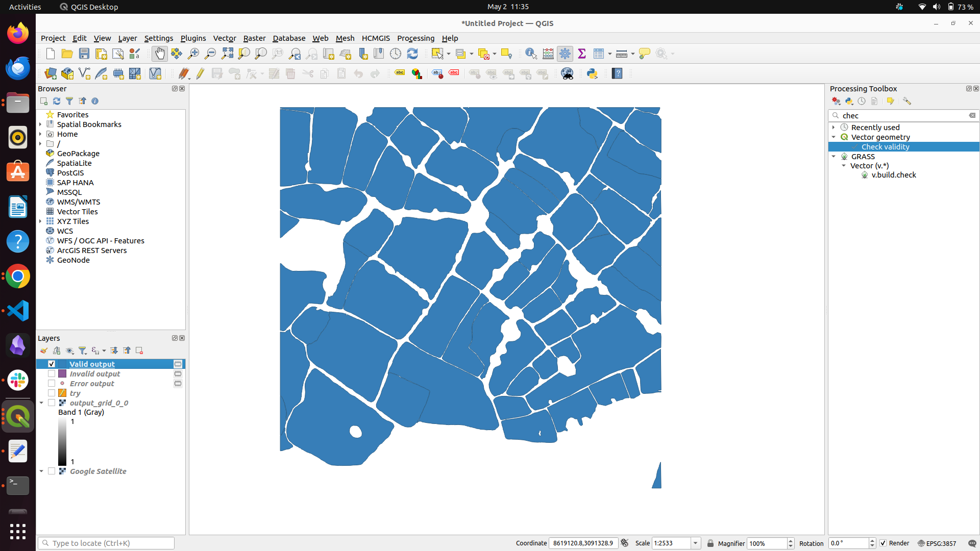Screen dimensions: 980x551
Task: Enable the Invalid output layer checkbox
Action: coord(52,374)
